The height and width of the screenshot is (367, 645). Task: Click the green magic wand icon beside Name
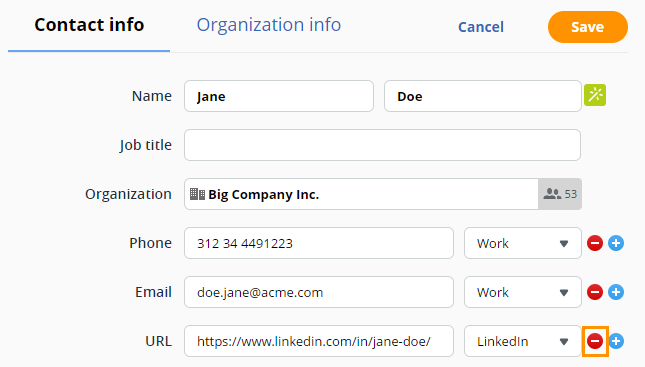tap(595, 95)
